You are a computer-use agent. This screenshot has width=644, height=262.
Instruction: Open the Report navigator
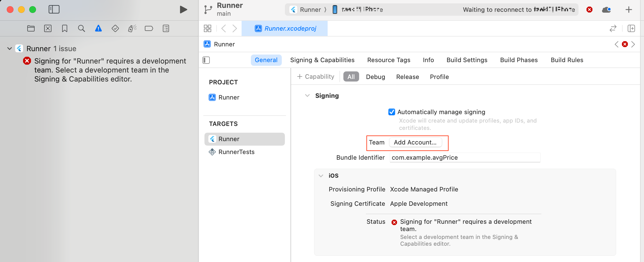(166, 28)
